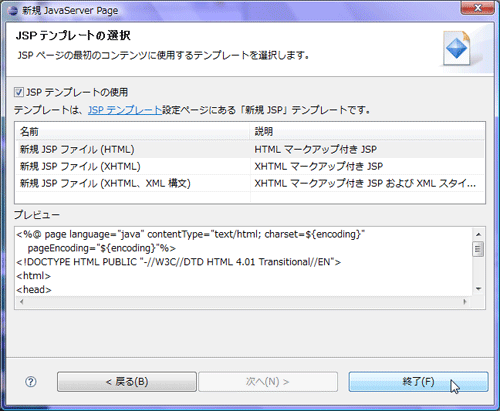Click the <head> line in preview
Viewport: 500px width, 411px height.
coord(34,289)
